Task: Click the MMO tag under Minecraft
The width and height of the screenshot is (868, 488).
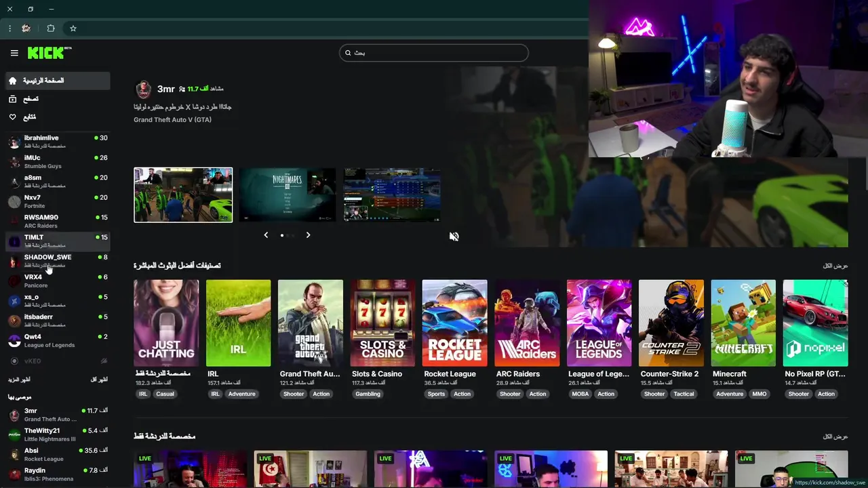Action: pyautogui.click(x=759, y=394)
